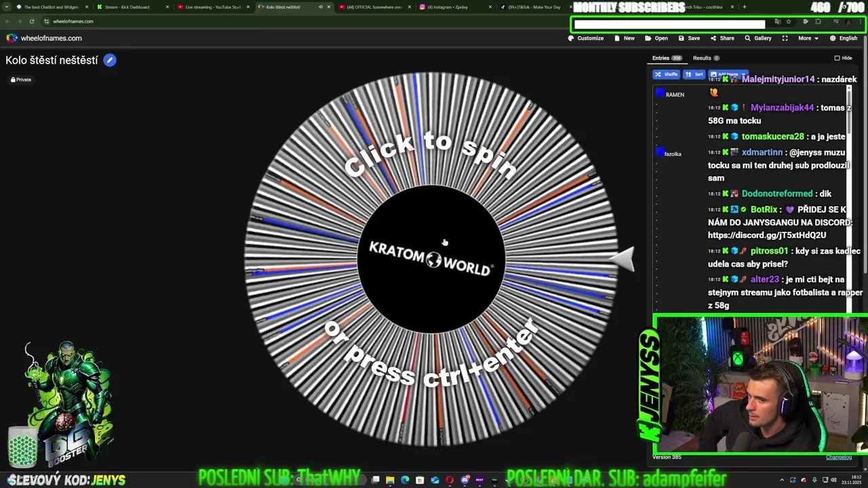Open the English language dropdown
Viewport: 868px width, 488px height.
pos(844,38)
